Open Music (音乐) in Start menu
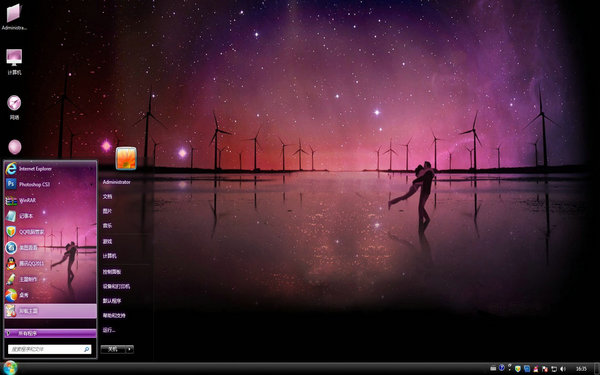This screenshot has width=600, height=375. (x=107, y=226)
